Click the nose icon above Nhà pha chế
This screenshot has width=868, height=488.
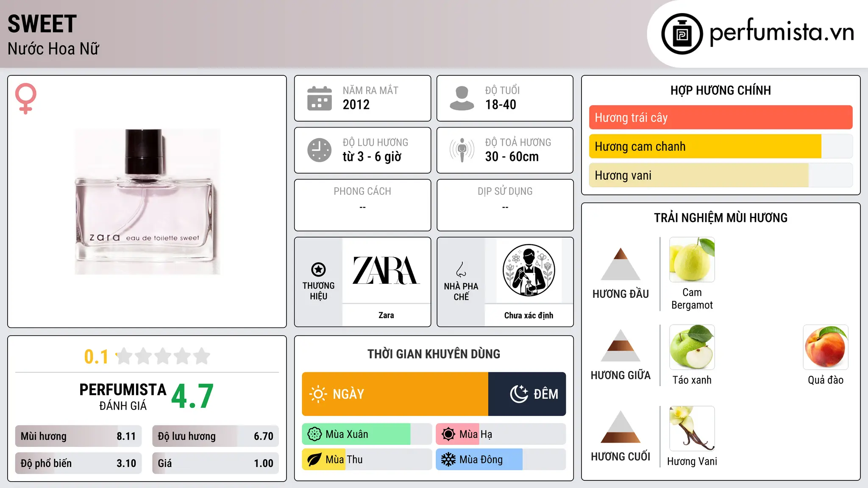coord(461,269)
